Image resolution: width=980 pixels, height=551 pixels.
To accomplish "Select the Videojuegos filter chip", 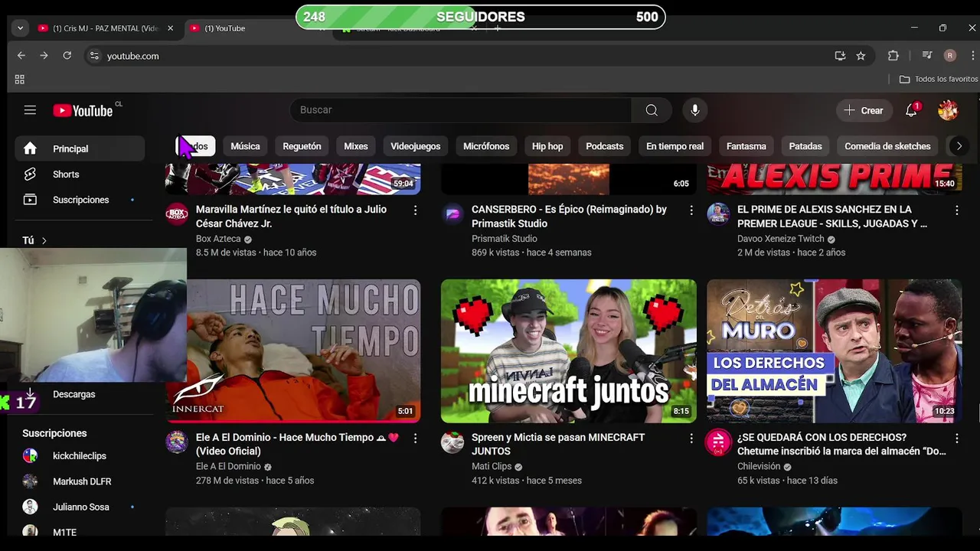I will click(416, 146).
